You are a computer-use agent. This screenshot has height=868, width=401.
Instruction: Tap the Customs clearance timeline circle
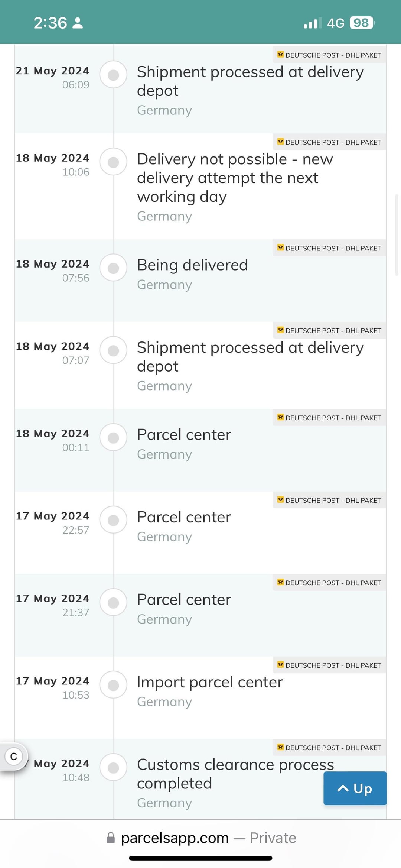click(x=113, y=768)
